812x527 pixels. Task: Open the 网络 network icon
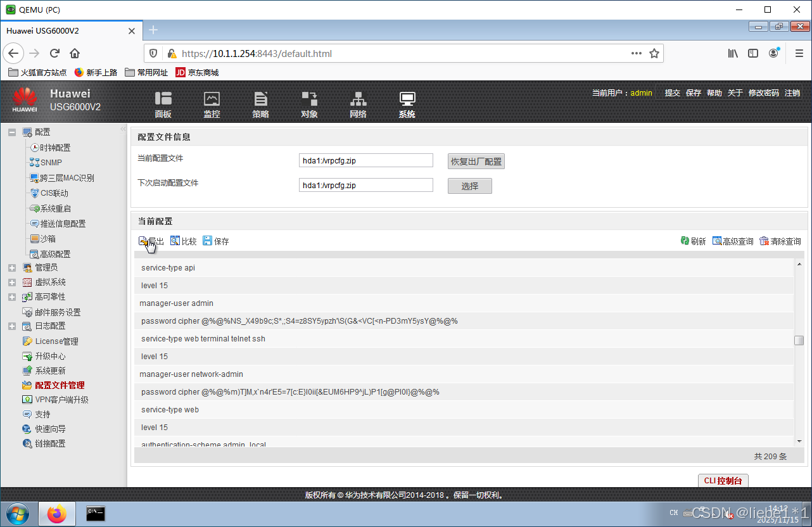tap(358, 105)
